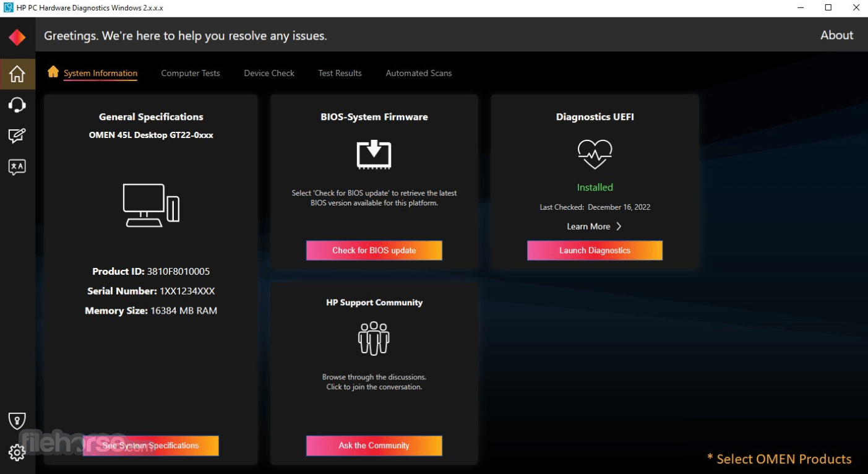Click See System Specifications button
This screenshot has height=474, width=868.
151,446
